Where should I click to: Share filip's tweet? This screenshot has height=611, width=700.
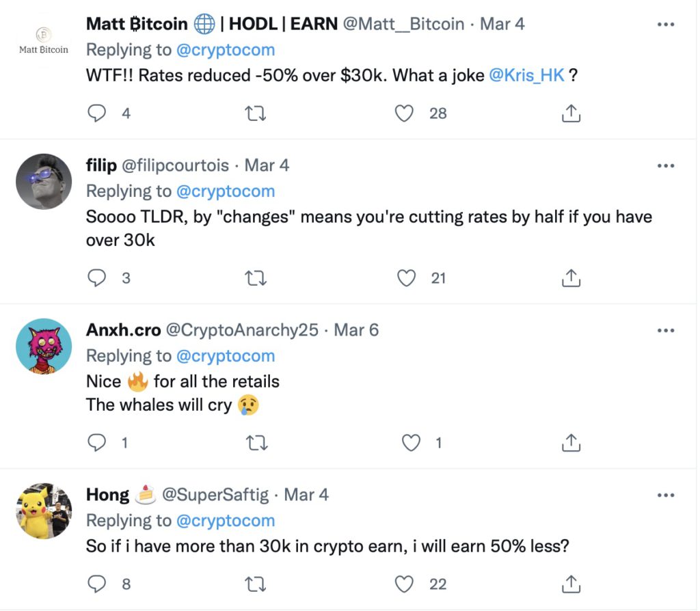click(571, 278)
